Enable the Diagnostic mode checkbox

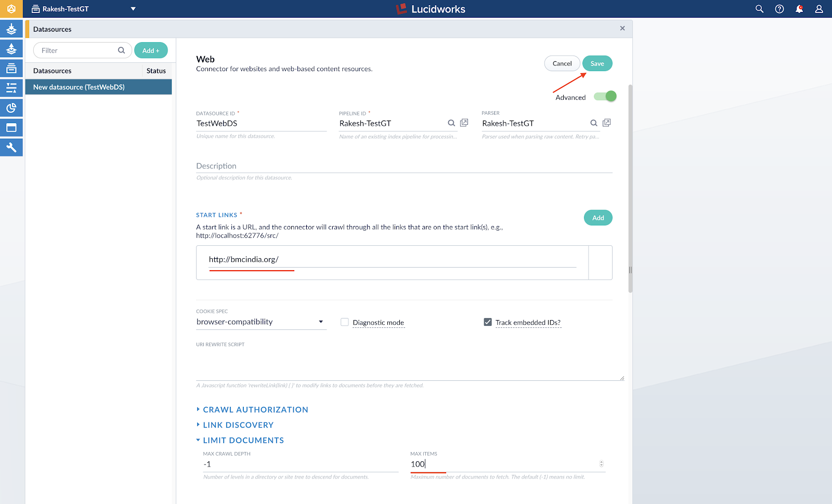[x=344, y=322]
